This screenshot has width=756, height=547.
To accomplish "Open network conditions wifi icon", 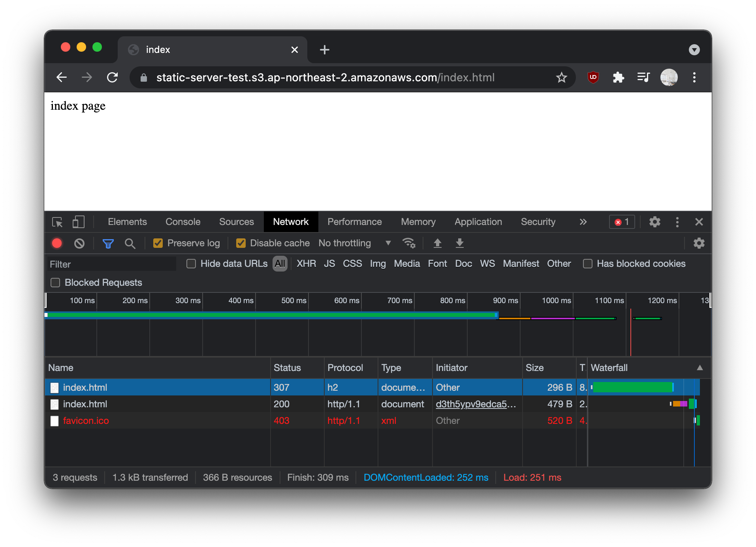I will [x=408, y=243].
